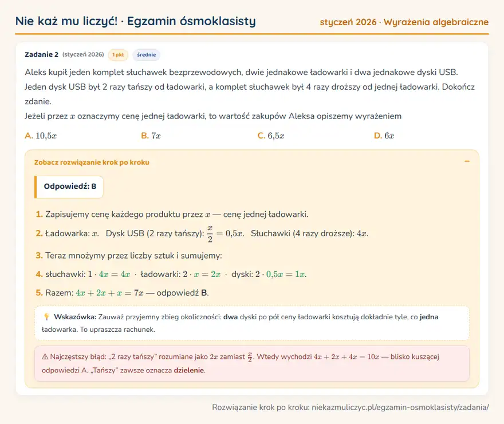Click the sentence starting 'Jeżeli przez x oznaczymy'
The image size is (504, 424).
pyautogui.click(x=213, y=116)
